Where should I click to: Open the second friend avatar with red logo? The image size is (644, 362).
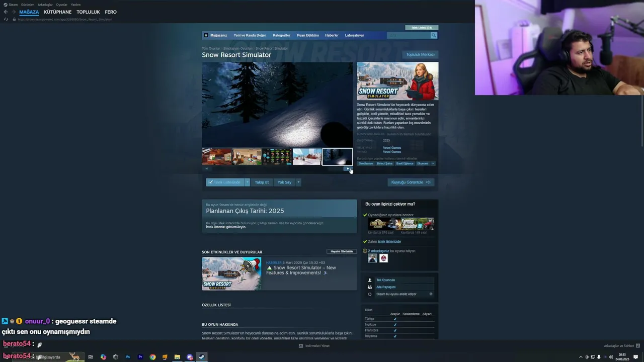point(383,258)
